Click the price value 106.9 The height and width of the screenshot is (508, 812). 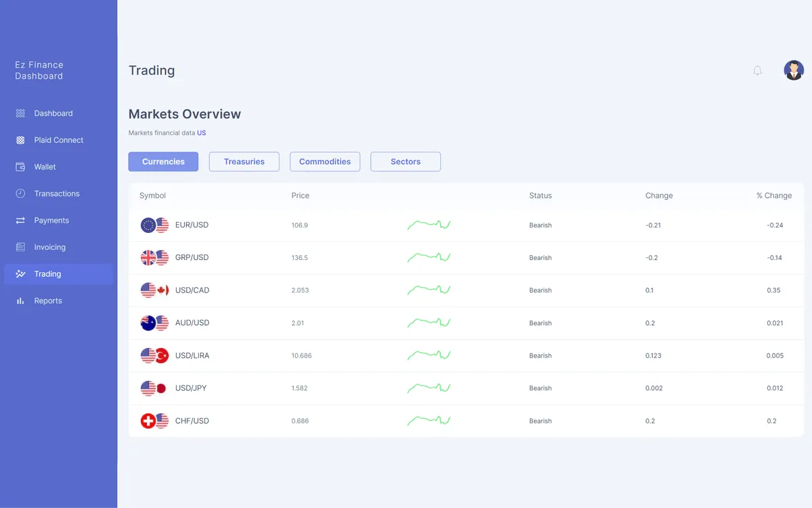(x=300, y=225)
